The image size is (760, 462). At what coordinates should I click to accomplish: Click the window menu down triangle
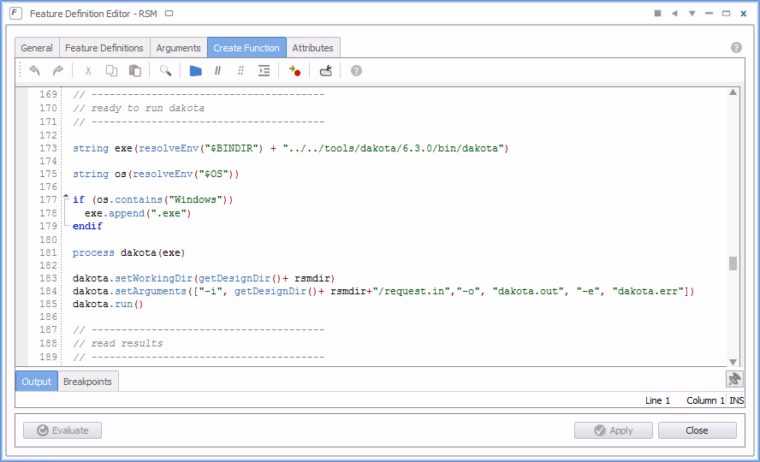692,14
